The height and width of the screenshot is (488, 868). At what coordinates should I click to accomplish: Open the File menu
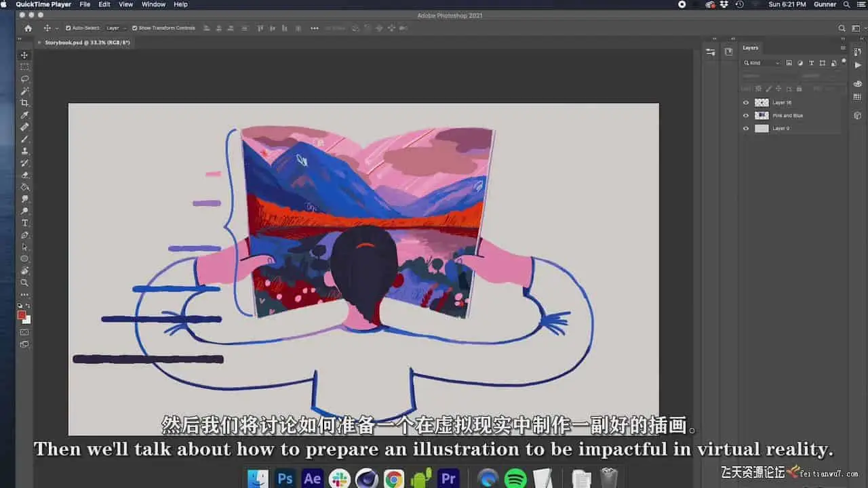[x=85, y=4]
